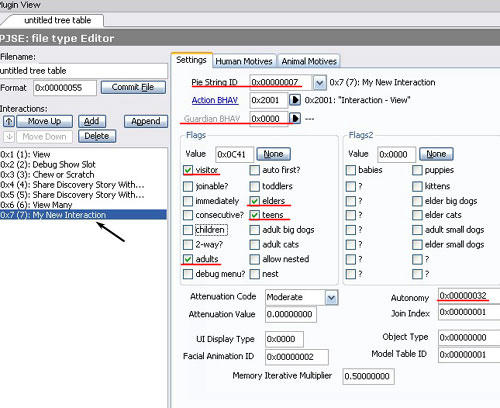Click the Append button

click(x=146, y=121)
